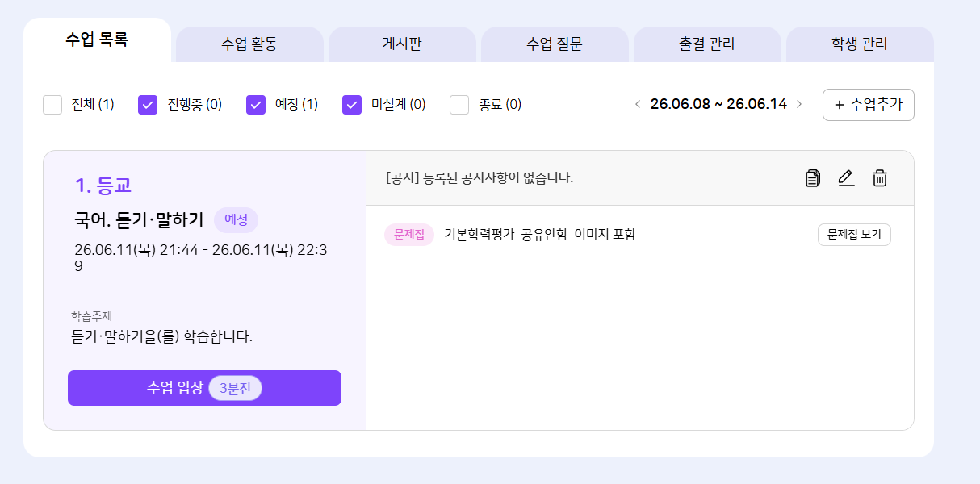Select the 수업 질문 tab
Viewport: 980px width, 484px height.
coord(555,44)
